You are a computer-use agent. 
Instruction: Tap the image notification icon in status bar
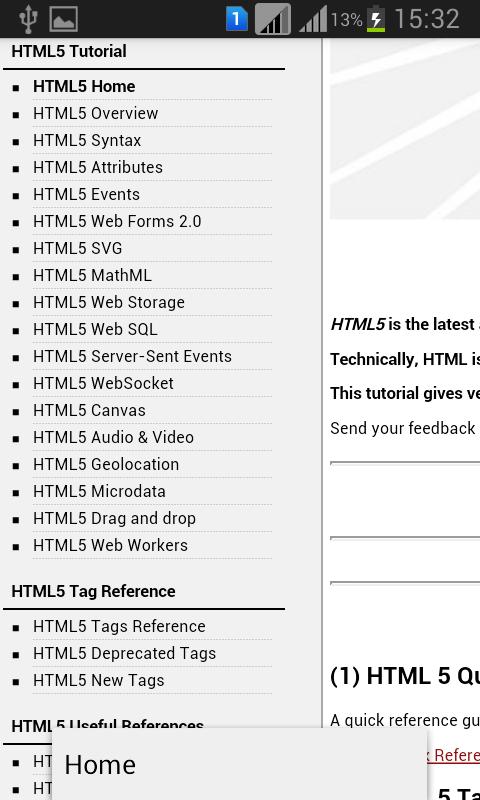(x=64, y=19)
